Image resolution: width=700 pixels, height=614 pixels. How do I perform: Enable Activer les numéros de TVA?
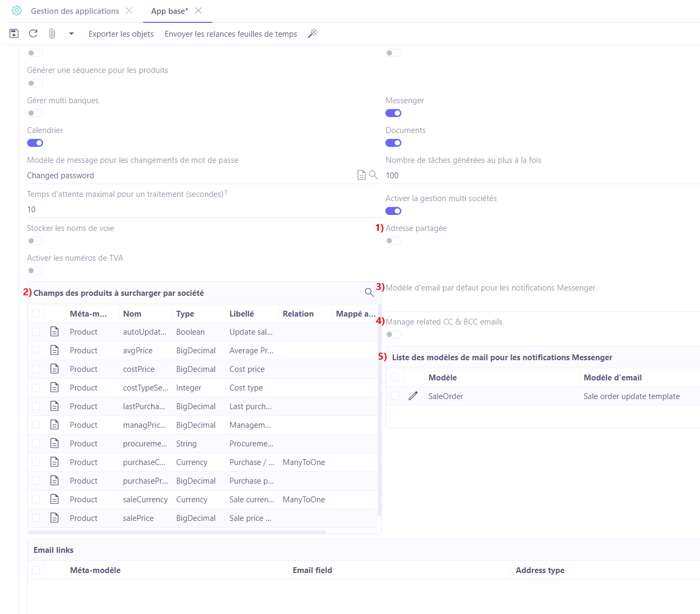tap(35, 270)
